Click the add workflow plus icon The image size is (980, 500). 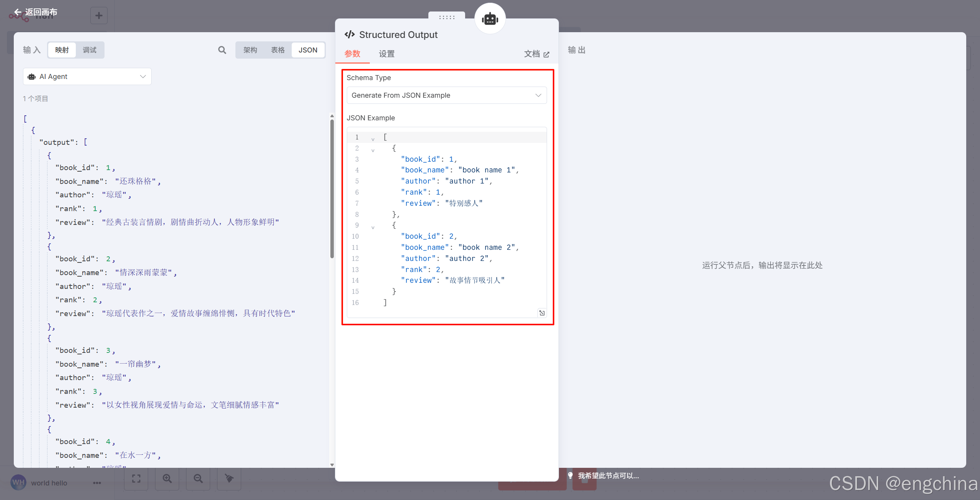99,15
